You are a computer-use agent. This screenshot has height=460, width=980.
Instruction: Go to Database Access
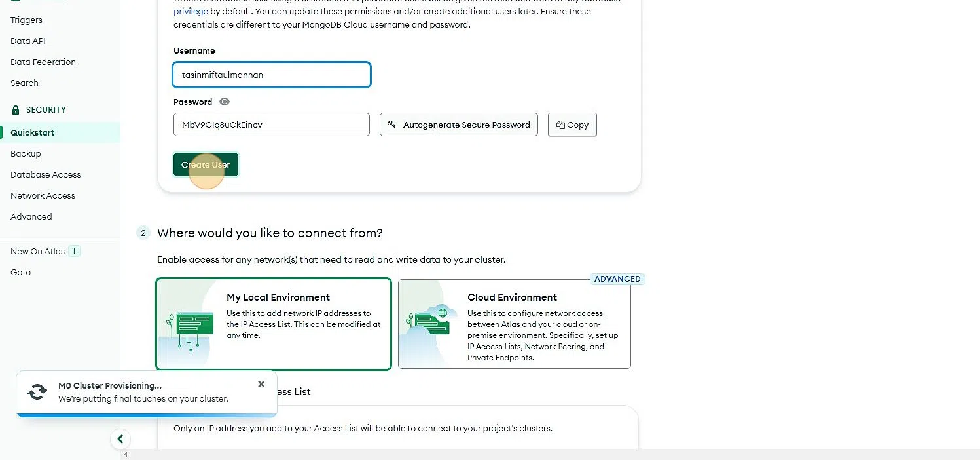(46, 174)
